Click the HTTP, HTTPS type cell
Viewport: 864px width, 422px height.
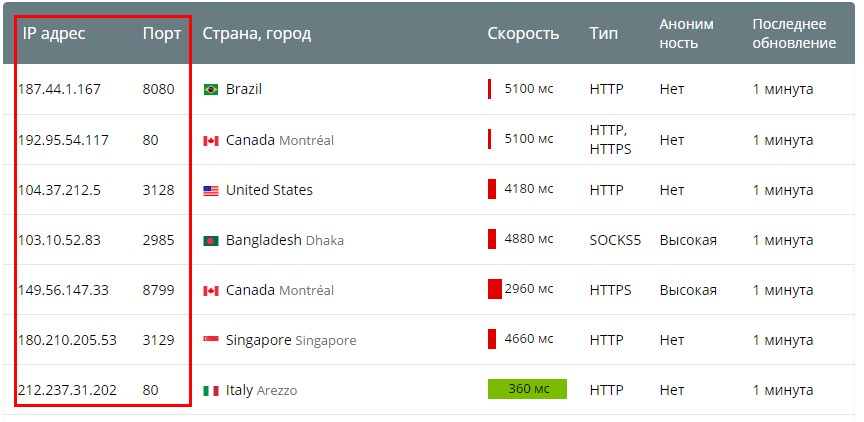pyautogui.click(x=611, y=140)
